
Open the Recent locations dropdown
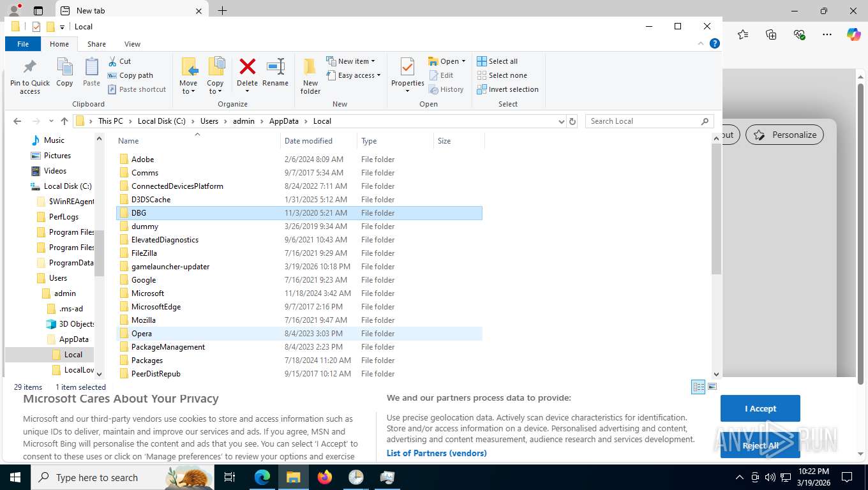click(x=50, y=121)
